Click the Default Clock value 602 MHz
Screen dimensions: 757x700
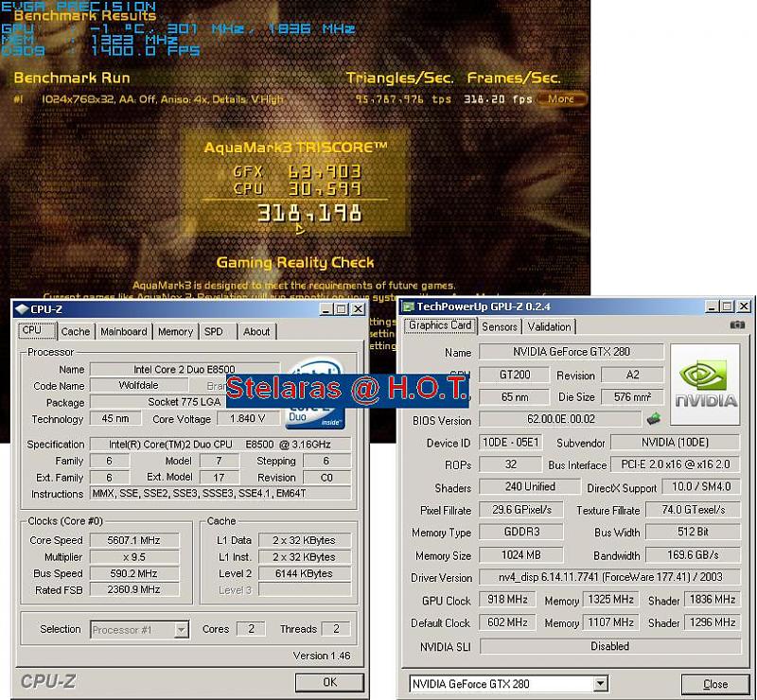tap(507, 622)
